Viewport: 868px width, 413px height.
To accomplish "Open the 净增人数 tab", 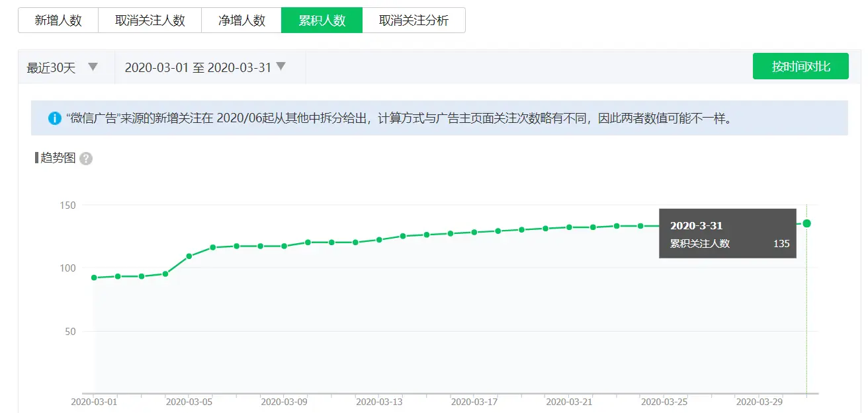I will click(x=241, y=20).
